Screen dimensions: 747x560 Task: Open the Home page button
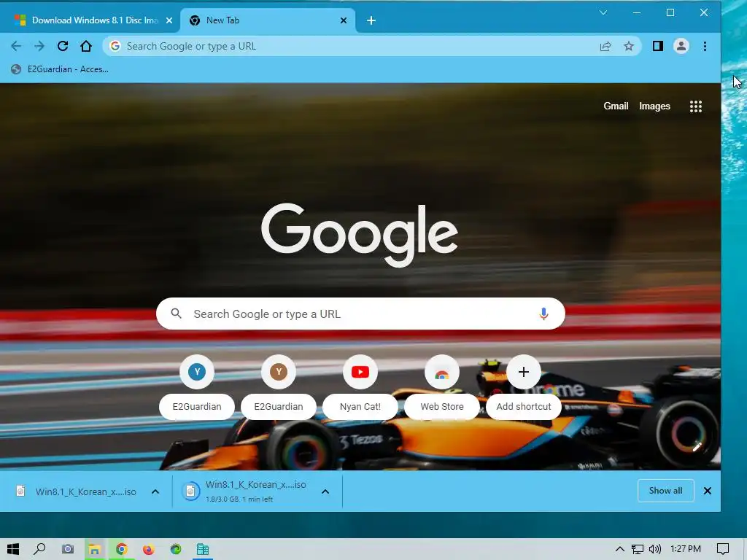click(86, 46)
